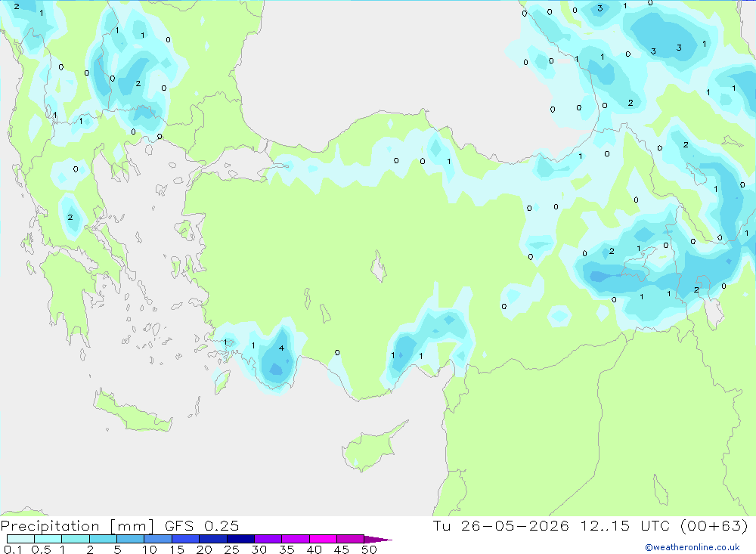This screenshot has height=554, width=756.
Task: Click the 'GFS 0.25' model label
Action: point(202,525)
